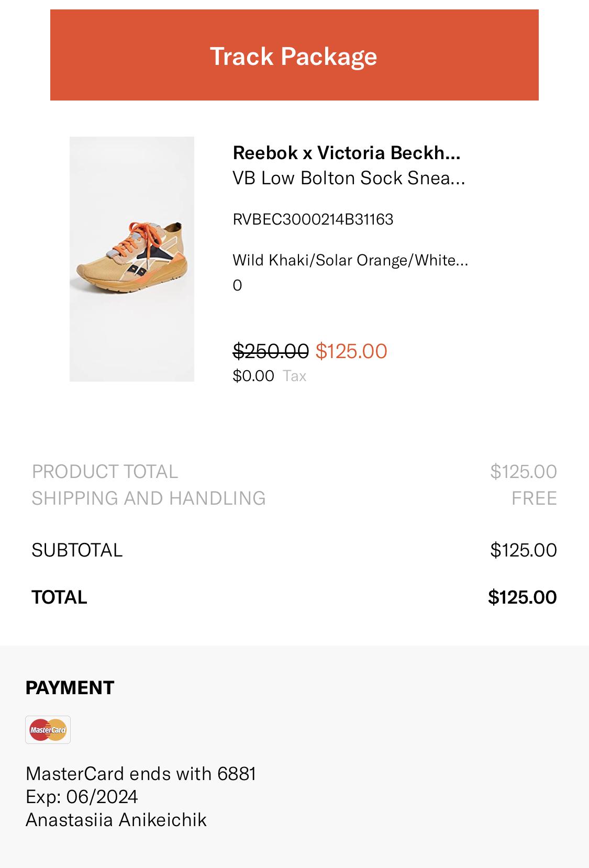The image size is (589, 868).
Task: Click the product code RVBEC3000214B31163
Action: point(313,219)
